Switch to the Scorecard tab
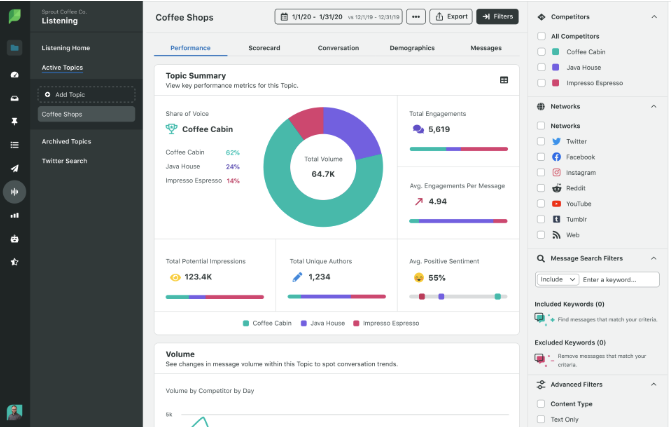Screen dimensions: 671x427 pos(264,48)
